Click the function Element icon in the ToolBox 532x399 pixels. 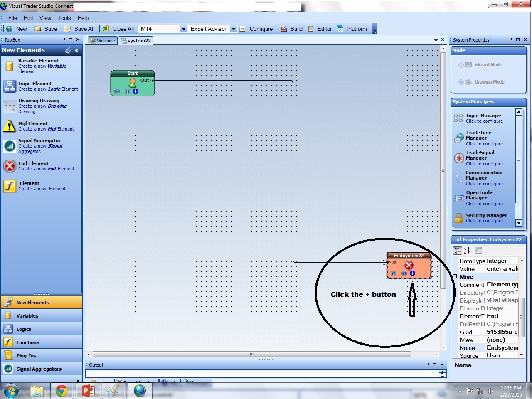(x=10, y=186)
